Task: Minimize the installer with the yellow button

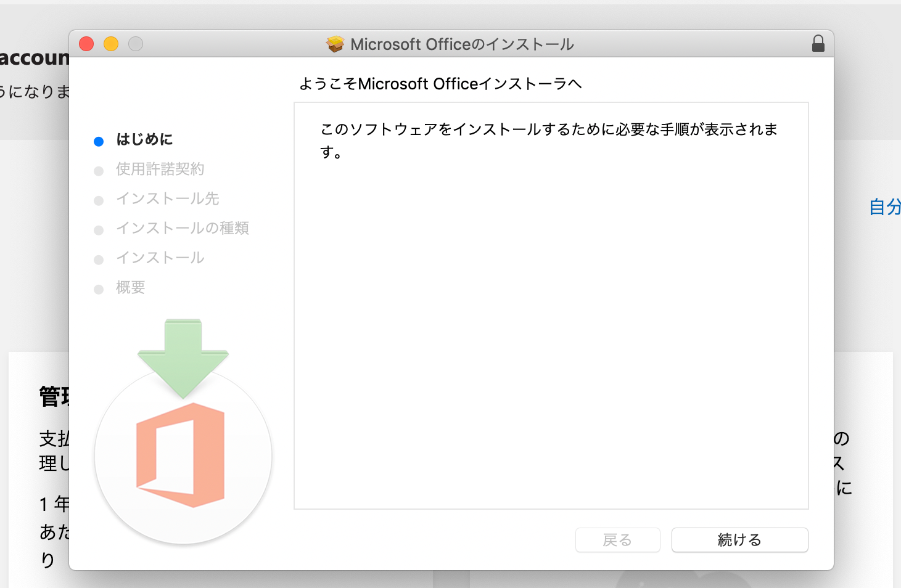Action: [x=111, y=44]
